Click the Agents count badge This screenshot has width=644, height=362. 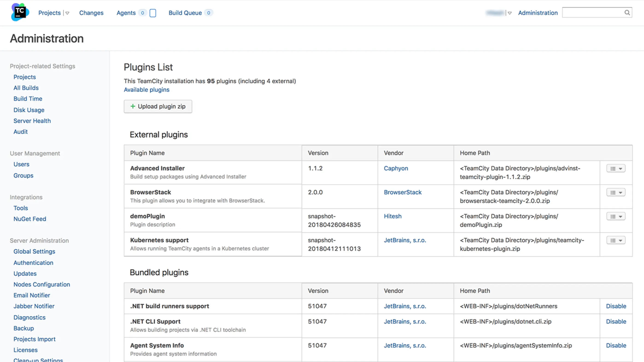(143, 13)
